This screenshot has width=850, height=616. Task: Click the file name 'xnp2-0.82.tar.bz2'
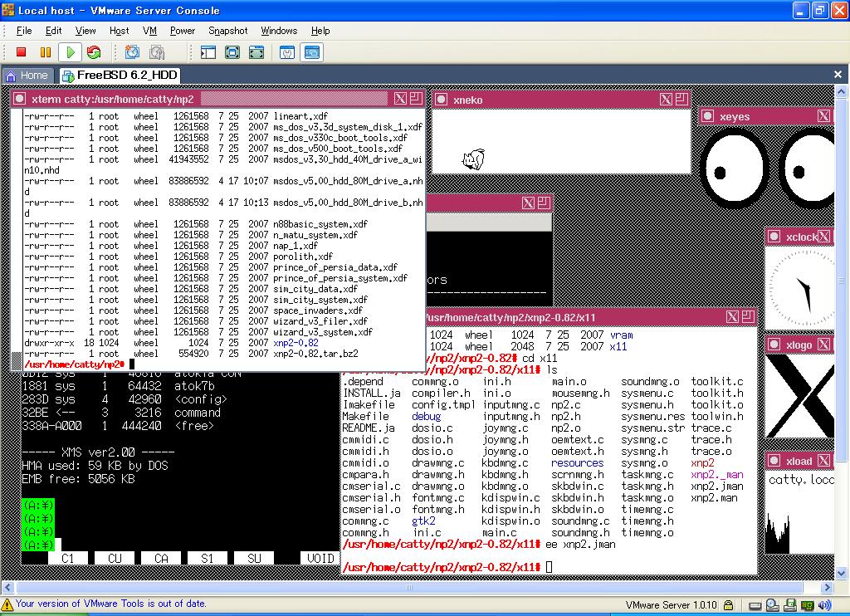pyautogui.click(x=315, y=354)
